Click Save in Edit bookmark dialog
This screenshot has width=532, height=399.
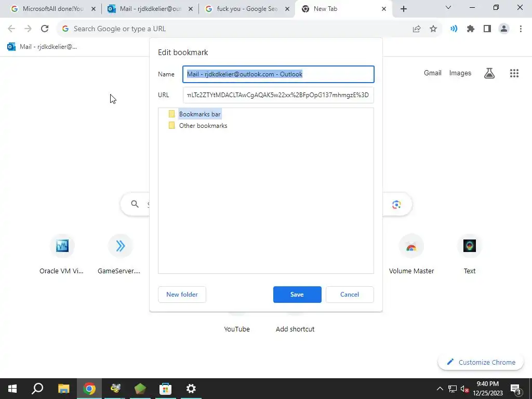297,295
